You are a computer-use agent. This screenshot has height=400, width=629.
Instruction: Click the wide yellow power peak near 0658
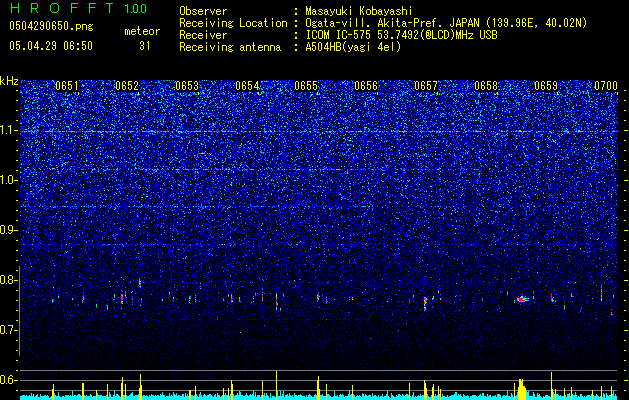tap(521, 388)
